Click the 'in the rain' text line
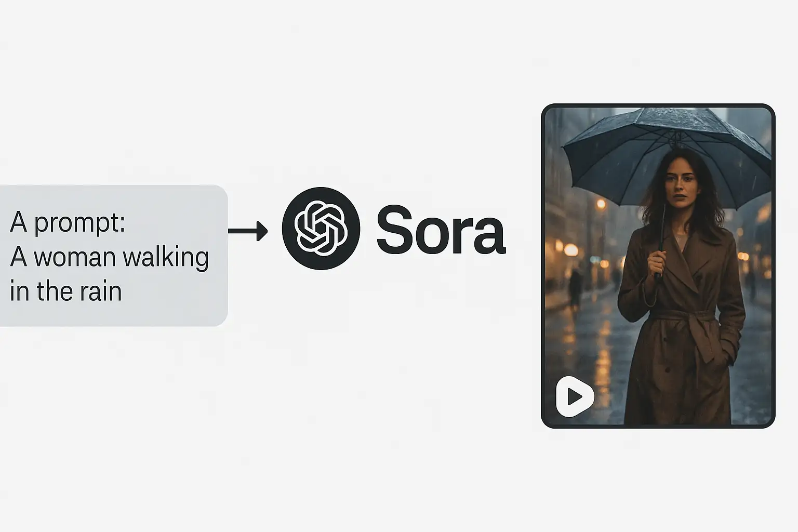Screen dimensions: 798x532 [65, 290]
